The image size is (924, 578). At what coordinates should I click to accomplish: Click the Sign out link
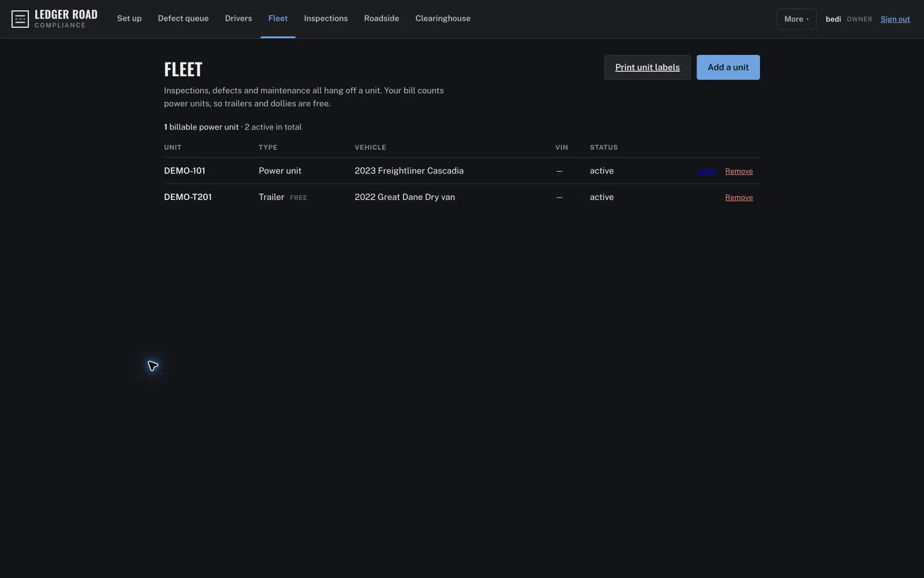click(x=895, y=19)
